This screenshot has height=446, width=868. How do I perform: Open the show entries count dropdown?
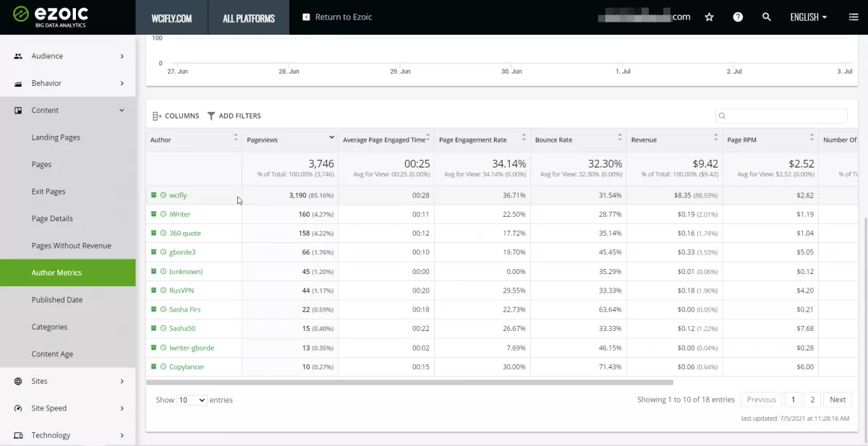click(x=192, y=400)
